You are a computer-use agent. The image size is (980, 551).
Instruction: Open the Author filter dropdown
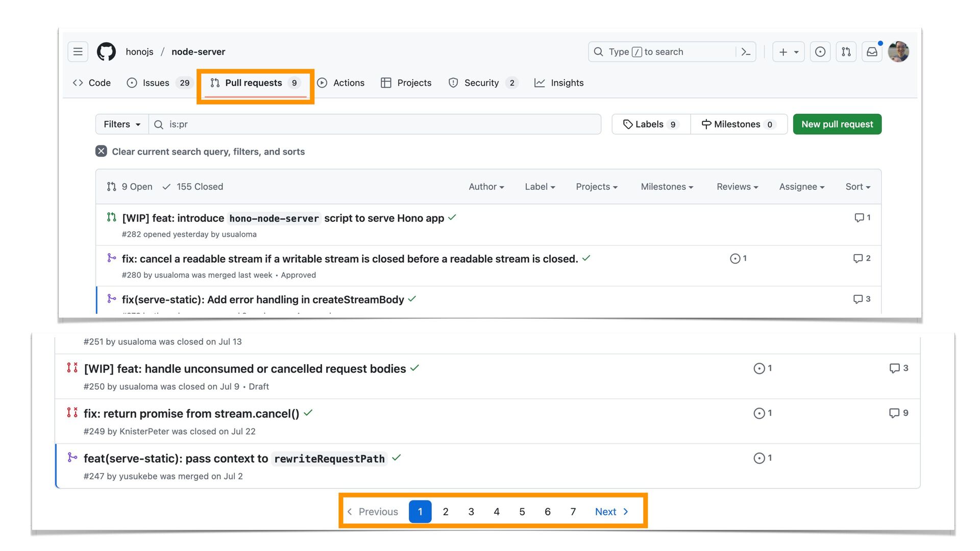(486, 187)
